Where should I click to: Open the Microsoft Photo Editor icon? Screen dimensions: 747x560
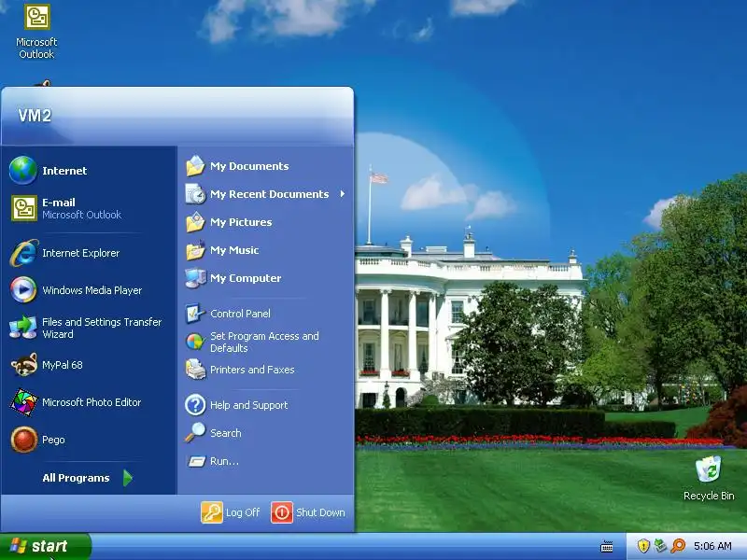tap(23, 402)
